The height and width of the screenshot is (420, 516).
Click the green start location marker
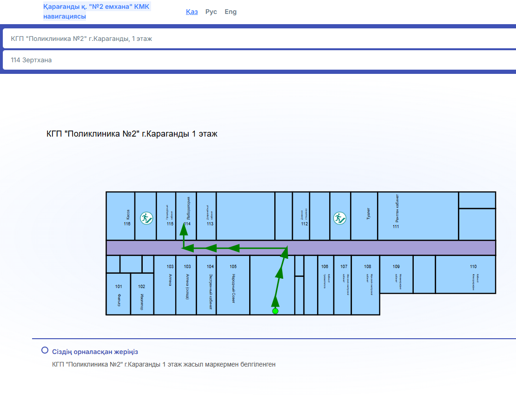pos(276,311)
